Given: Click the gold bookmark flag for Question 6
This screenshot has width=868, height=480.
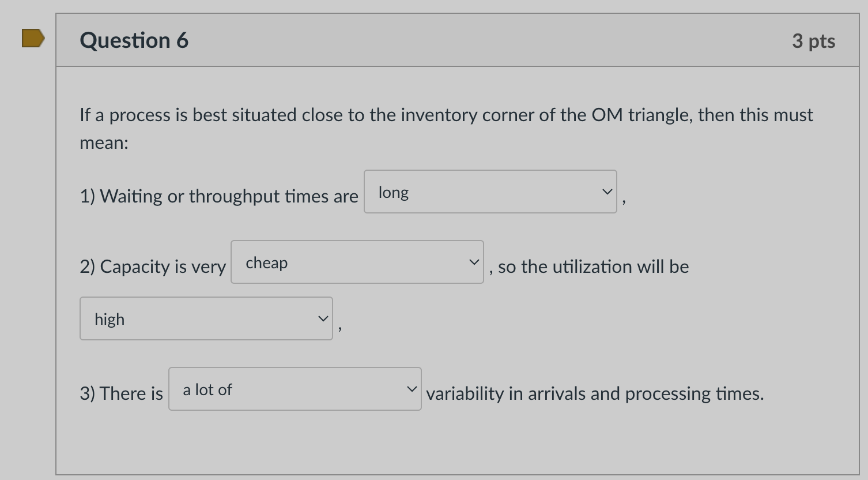Looking at the screenshot, I should pyautogui.click(x=32, y=39).
